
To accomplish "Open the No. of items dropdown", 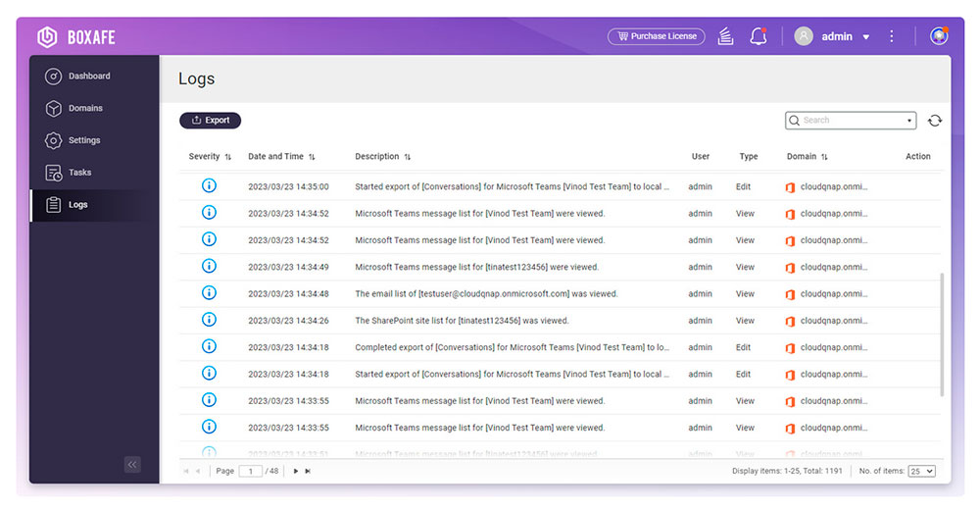I will (x=921, y=472).
